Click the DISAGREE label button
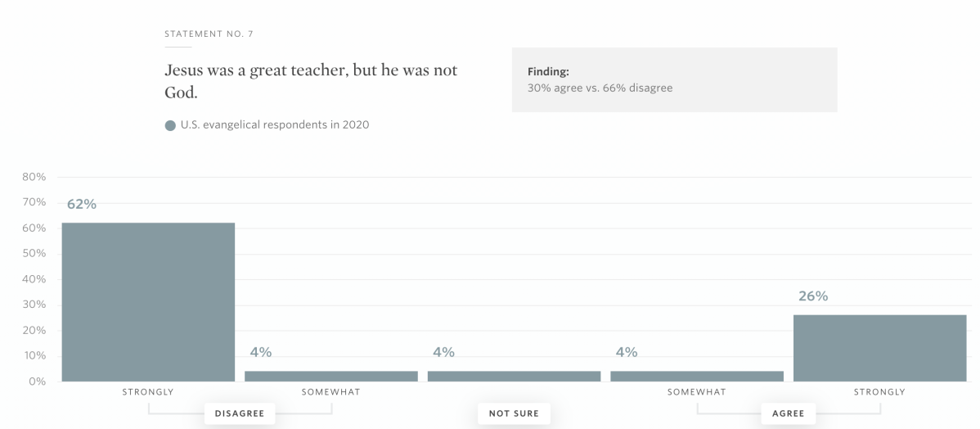The height and width of the screenshot is (429, 980). [x=240, y=413]
